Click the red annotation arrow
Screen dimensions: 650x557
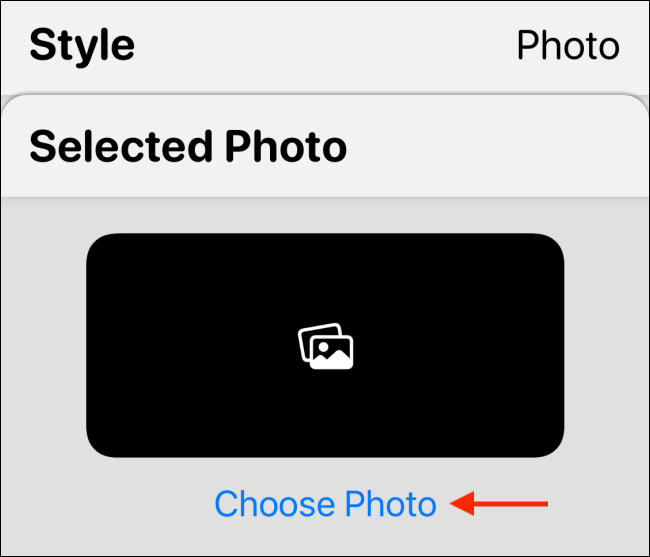[x=500, y=504]
